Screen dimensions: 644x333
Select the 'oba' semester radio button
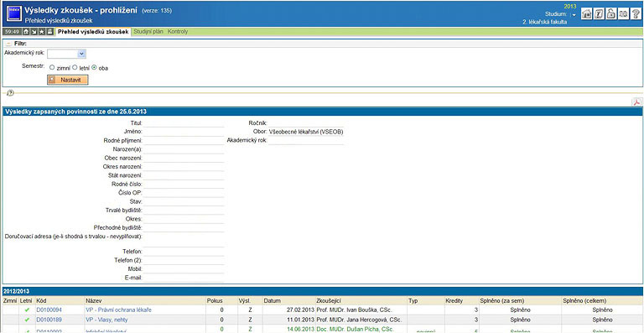click(x=94, y=67)
